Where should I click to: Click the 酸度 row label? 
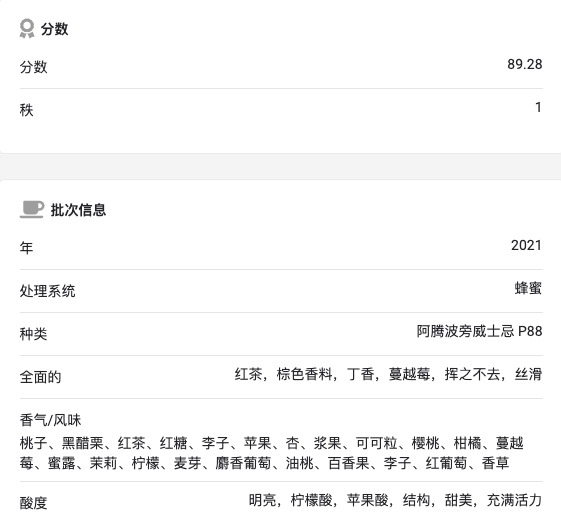point(33,503)
